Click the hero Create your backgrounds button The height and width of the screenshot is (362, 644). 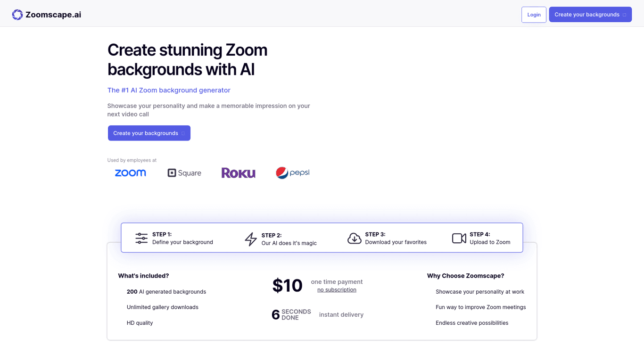149,133
